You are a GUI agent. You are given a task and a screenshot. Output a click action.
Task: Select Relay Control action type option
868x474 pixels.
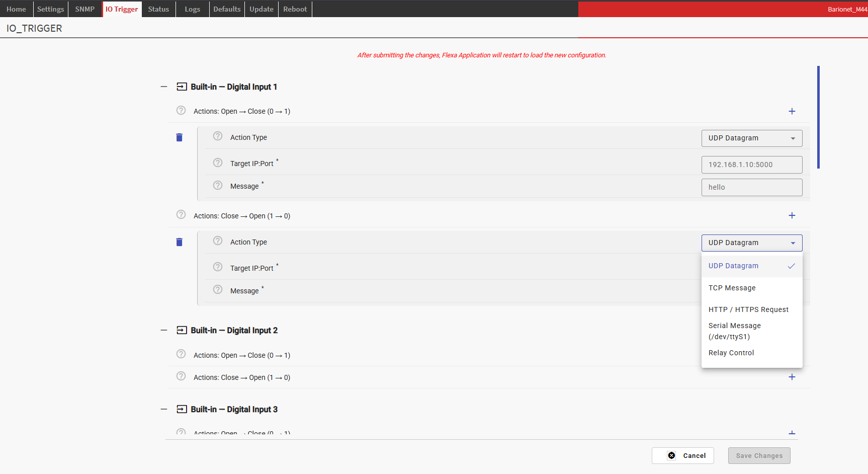tap(731, 353)
